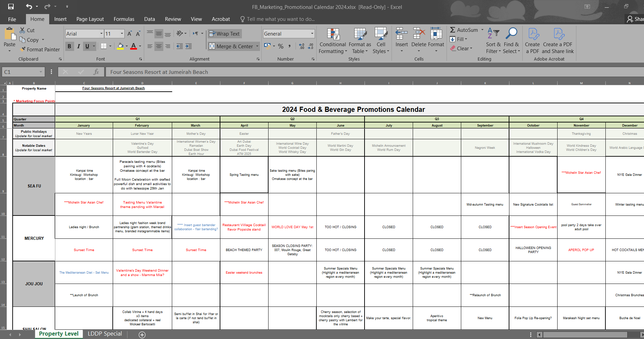
Task: Expand the number format dropdown
Action: pos(312,34)
